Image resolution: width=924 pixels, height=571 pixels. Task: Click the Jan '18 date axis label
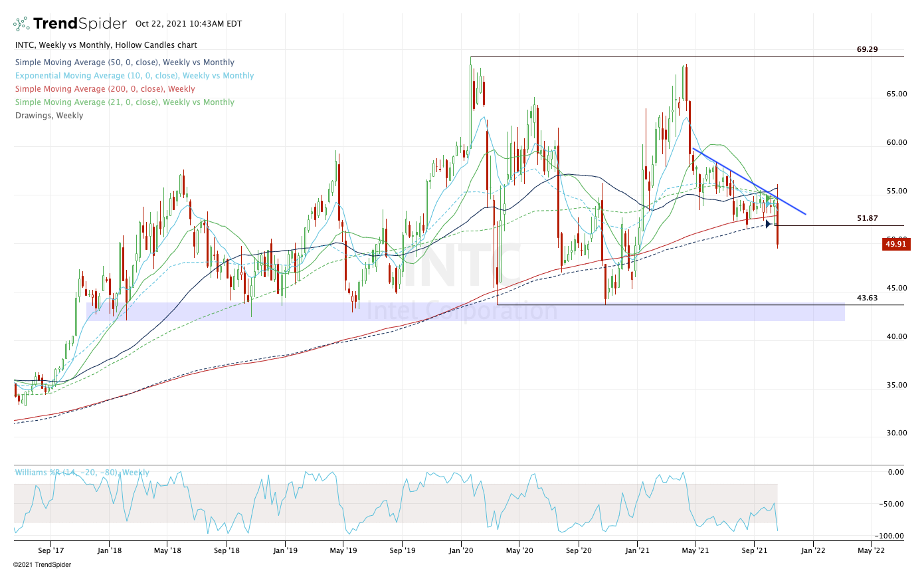click(108, 550)
